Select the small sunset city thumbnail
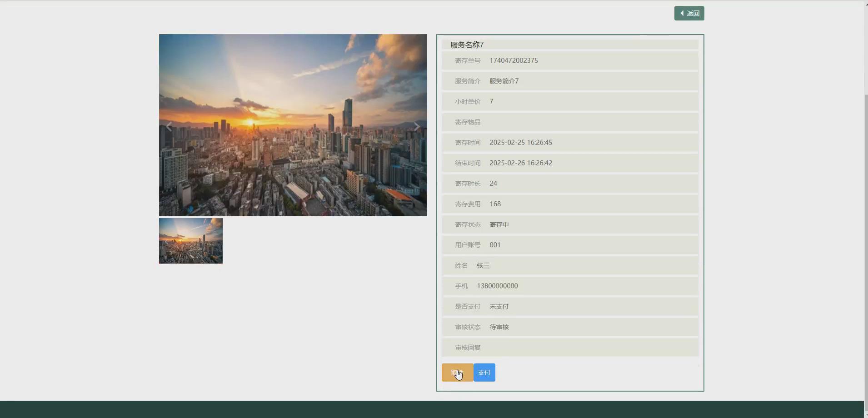The image size is (868, 418). pyautogui.click(x=190, y=240)
